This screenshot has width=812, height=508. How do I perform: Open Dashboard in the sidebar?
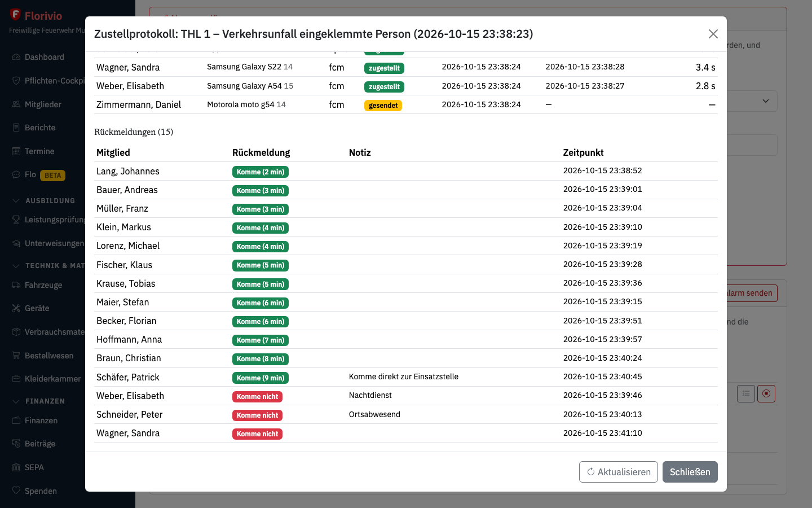tap(38, 57)
